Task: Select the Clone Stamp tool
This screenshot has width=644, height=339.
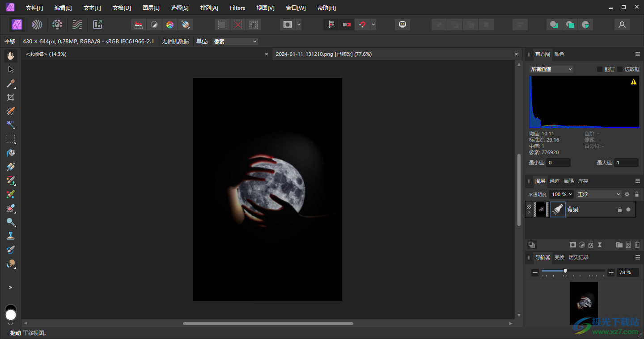Action: (11, 236)
